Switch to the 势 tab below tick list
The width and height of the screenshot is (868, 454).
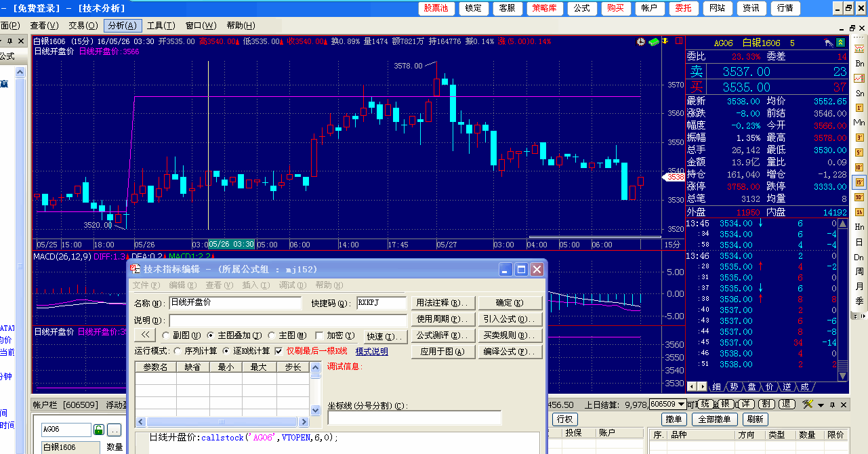734,387
